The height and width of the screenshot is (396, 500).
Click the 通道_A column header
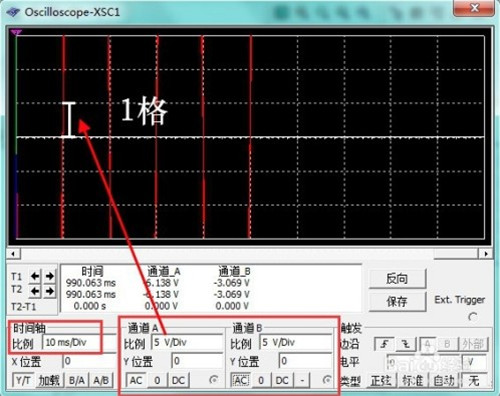pos(163,271)
